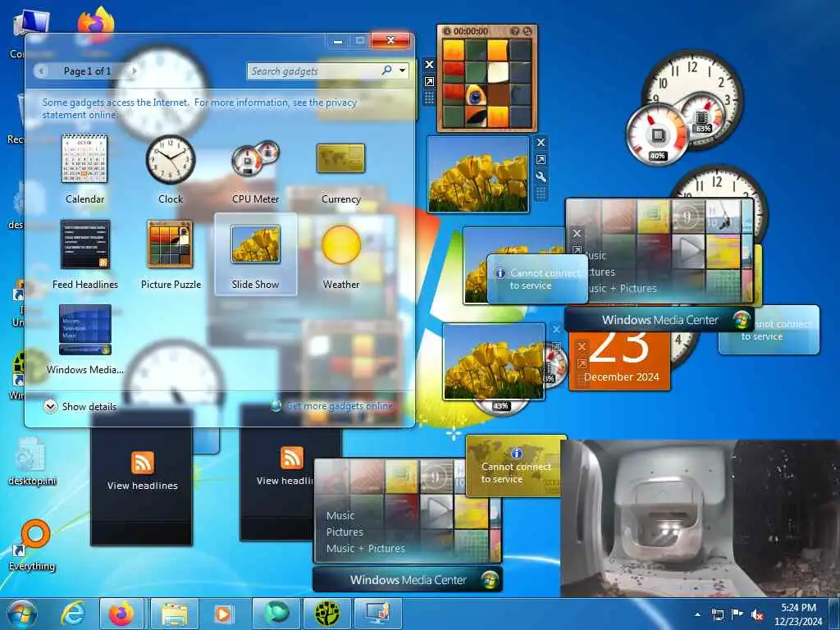Close the Picture Puzzle desktop gadget

pos(429,65)
